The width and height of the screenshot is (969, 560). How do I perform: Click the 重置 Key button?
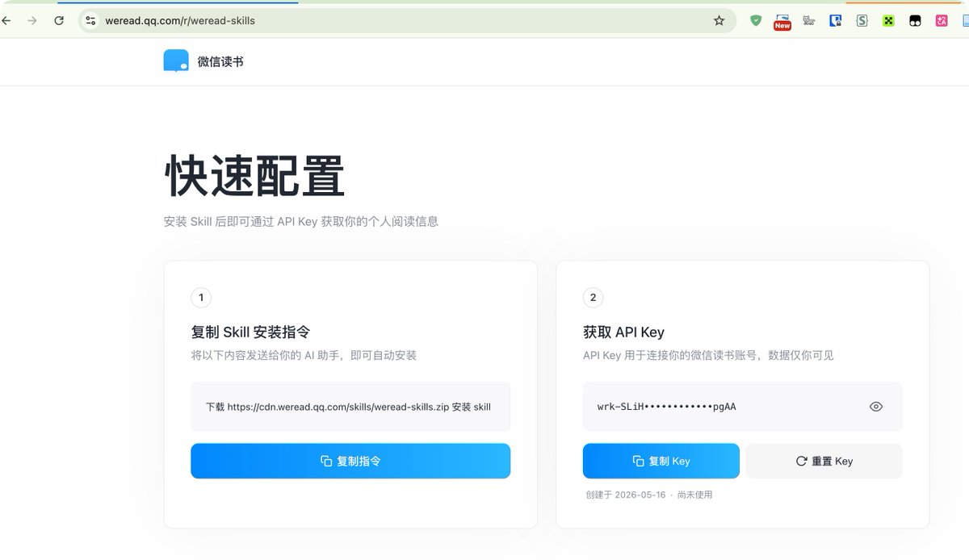[824, 461]
